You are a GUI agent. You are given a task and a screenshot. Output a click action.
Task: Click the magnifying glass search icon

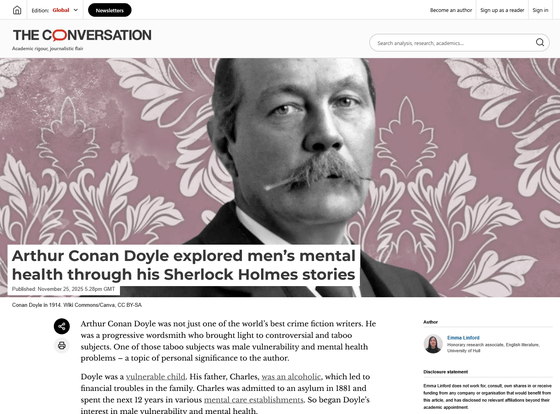coord(540,43)
